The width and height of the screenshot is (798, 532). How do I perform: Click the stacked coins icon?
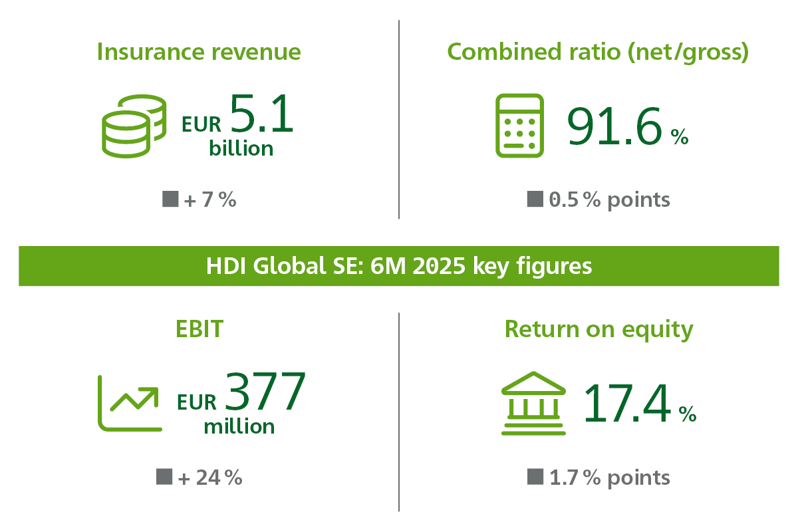tap(134, 126)
